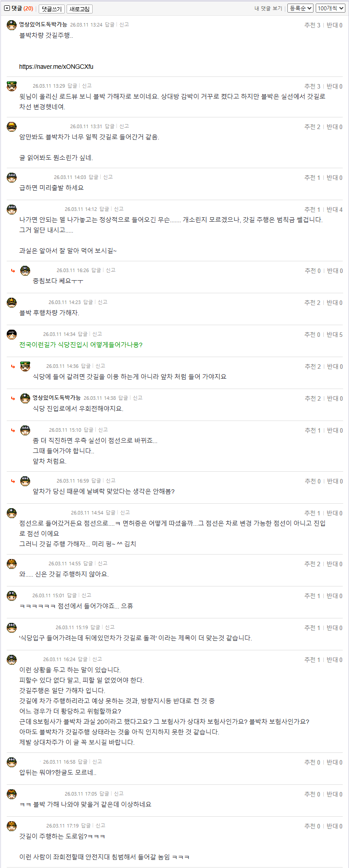This screenshot has height=868, width=349.
Task: Report the 14:12 comment via 신고
Action: [x=119, y=209]
